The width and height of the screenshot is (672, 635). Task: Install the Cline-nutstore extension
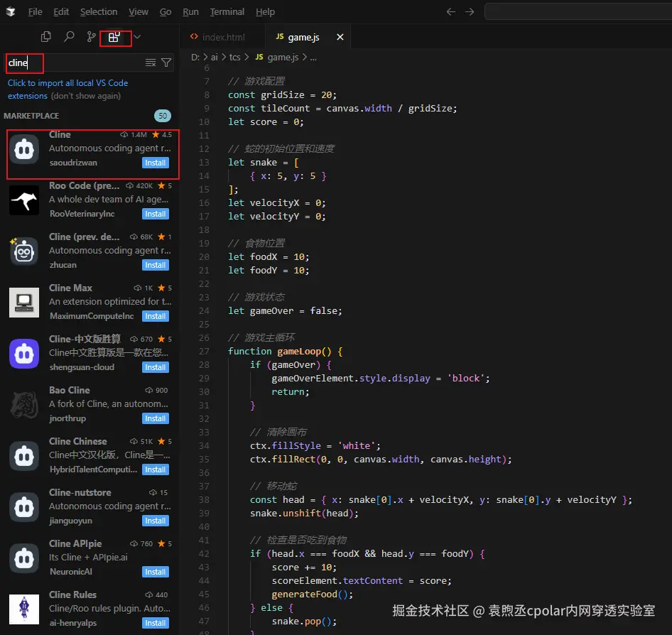coord(155,521)
